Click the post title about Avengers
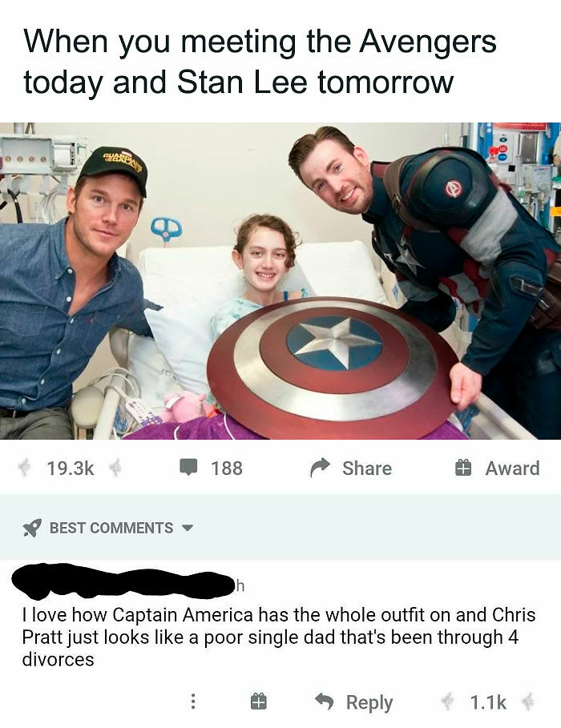The width and height of the screenshot is (561, 728). point(260,62)
